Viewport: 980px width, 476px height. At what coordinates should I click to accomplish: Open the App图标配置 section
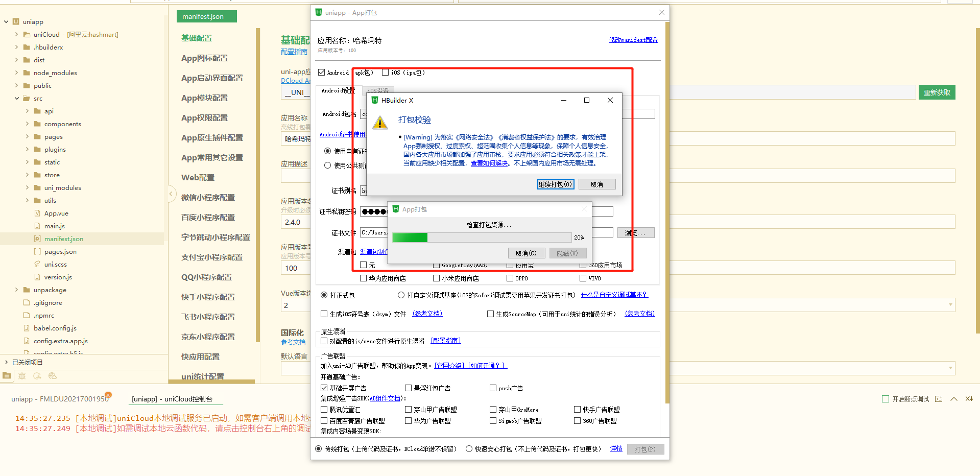[x=205, y=58]
